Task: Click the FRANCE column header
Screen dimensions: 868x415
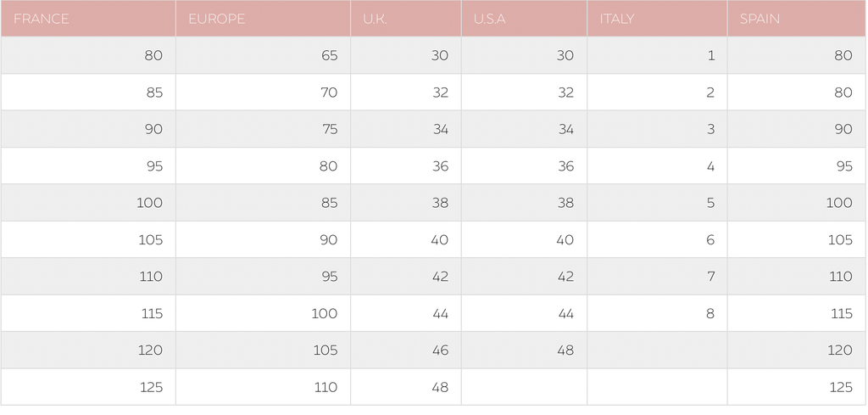Action: (x=42, y=19)
